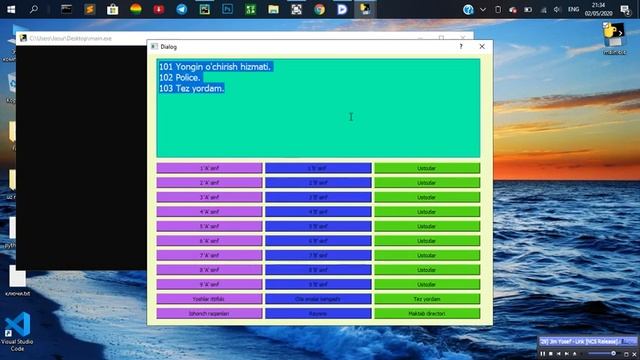Click the Python main.exe taskbar icon
Image resolution: width=640 pixels, height=360 pixels.
[365, 9]
